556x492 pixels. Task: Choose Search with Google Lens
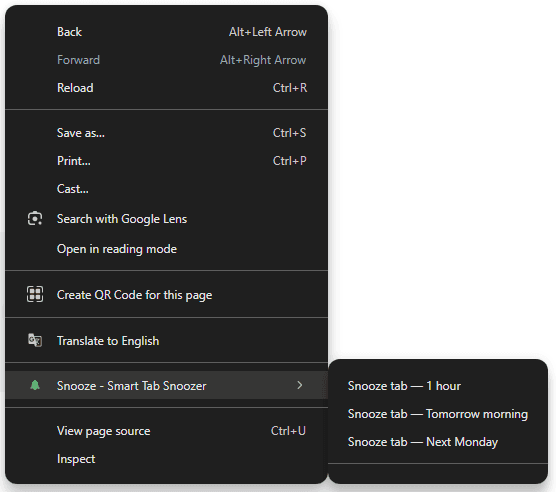point(166,219)
